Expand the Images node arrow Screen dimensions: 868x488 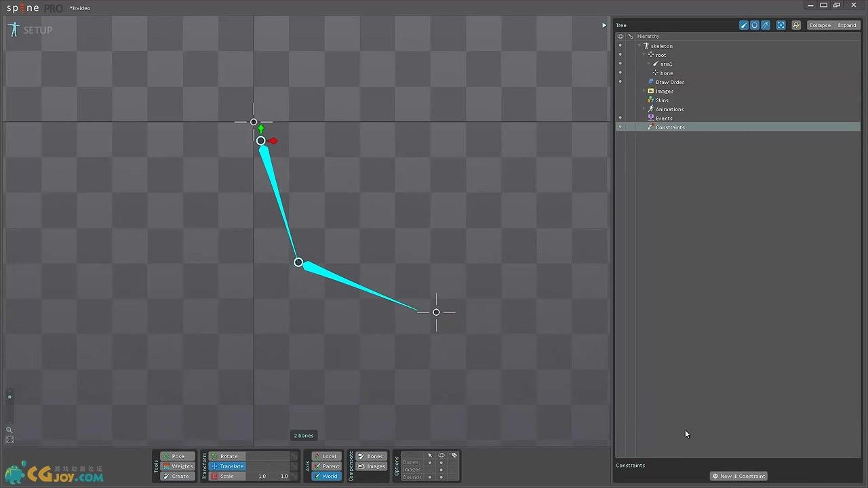click(644, 91)
